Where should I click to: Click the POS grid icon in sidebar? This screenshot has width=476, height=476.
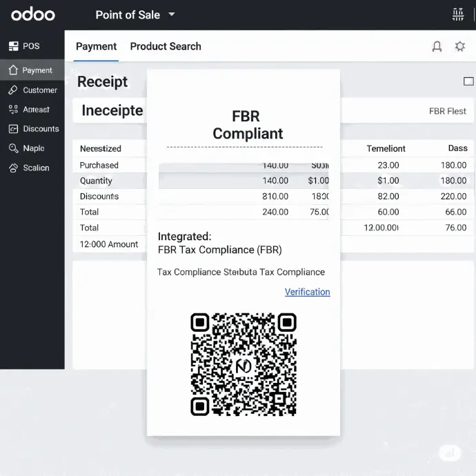pyautogui.click(x=13, y=46)
